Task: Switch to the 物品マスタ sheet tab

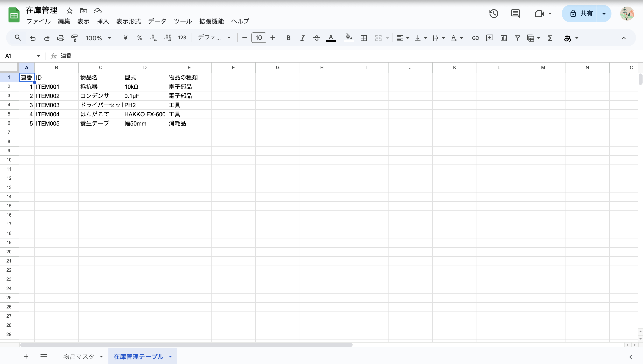Action: [x=79, y=357]
